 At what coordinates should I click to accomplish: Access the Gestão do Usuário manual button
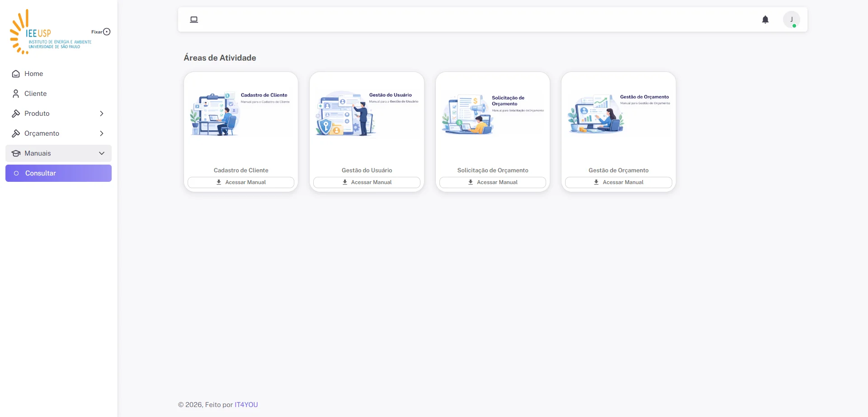pos(367,182)
